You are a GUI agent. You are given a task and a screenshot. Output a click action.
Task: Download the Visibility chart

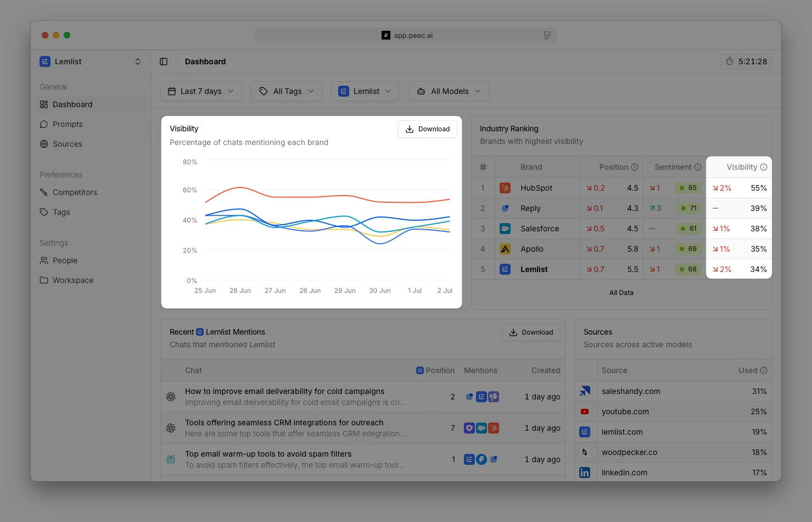click(428, 129)
